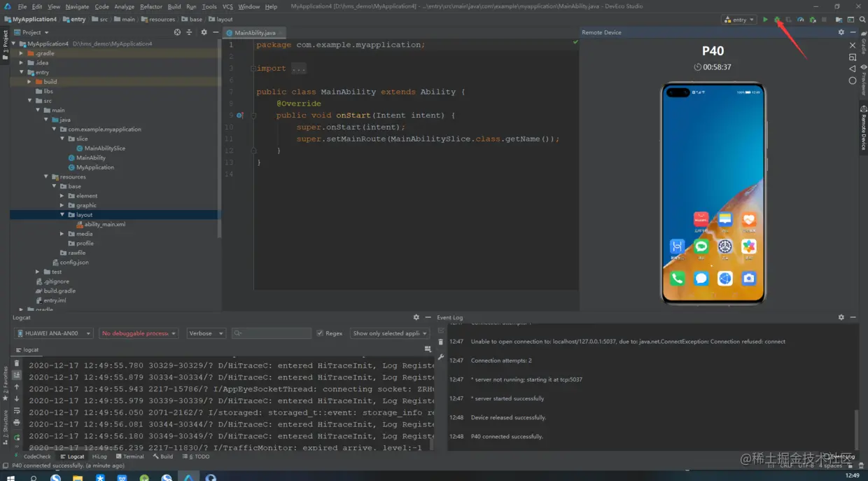This screenshot has width=868, height=481.
Task: Click the Logcat scroll-to-end icon
Action: pos(17,375)
